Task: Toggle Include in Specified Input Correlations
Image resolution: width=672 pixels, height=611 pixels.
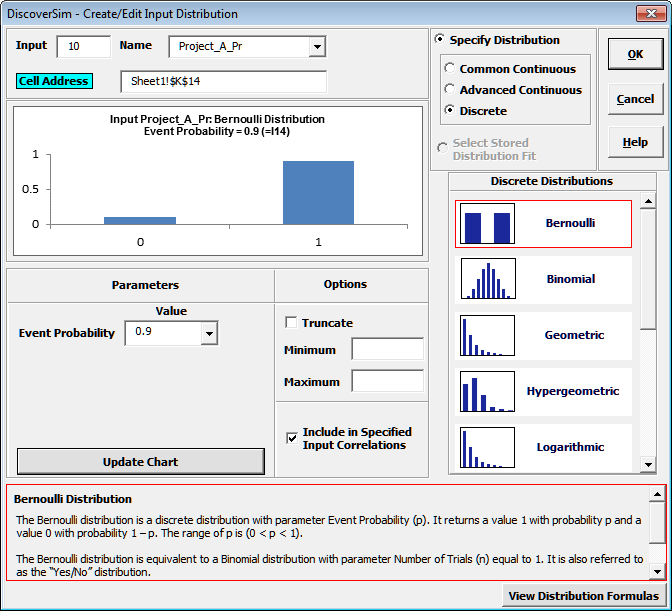Action: coord(292,436)
